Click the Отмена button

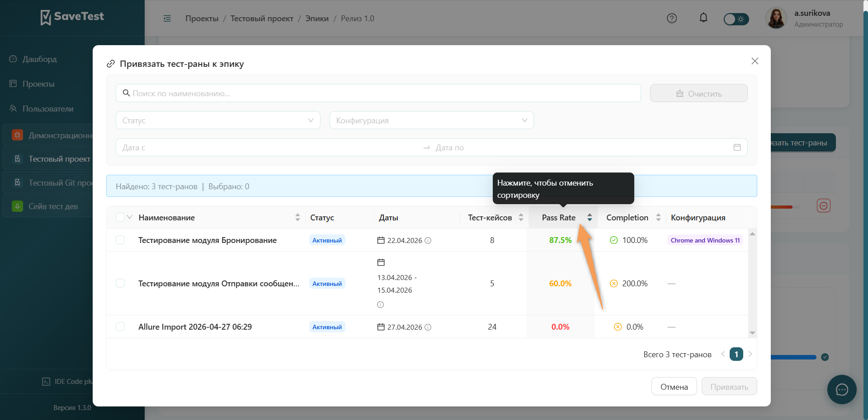tap(674, 387)
